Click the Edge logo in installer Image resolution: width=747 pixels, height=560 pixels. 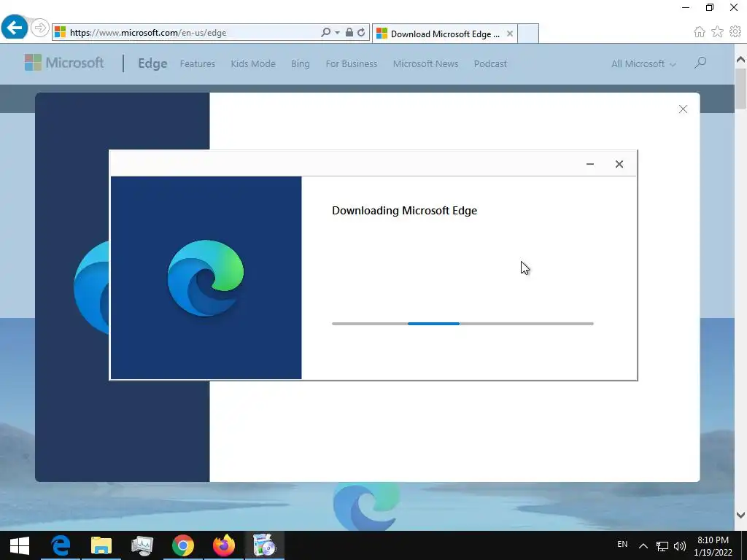click(205, 278)
